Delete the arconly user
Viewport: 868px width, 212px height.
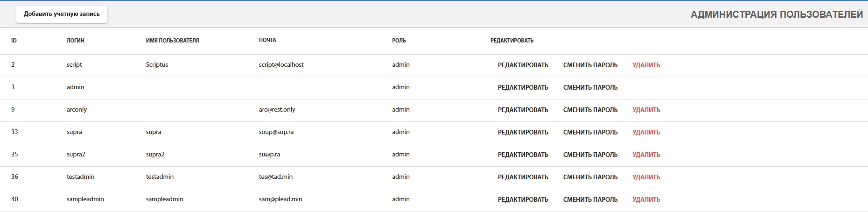click(646, 110)
